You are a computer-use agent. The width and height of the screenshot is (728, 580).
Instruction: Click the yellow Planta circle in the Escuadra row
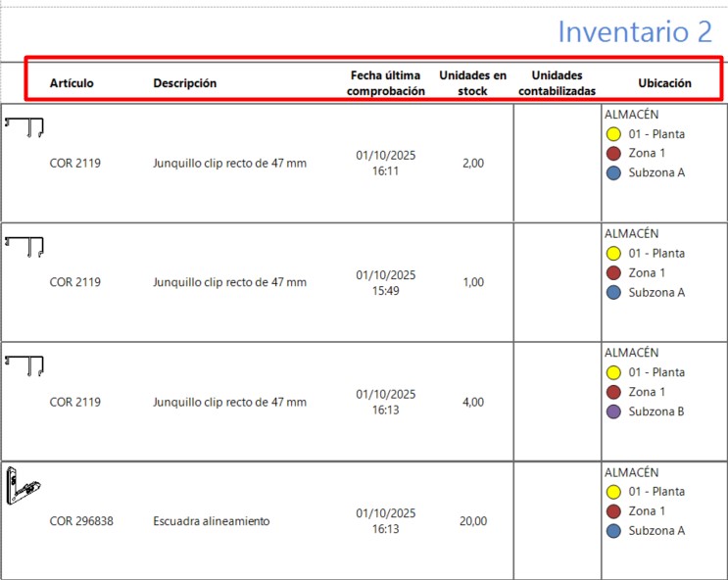[613, 492]
